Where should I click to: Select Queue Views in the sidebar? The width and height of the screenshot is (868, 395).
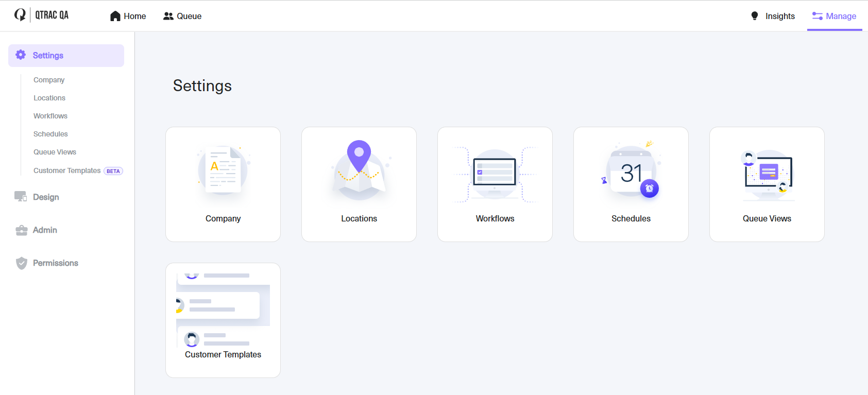(55, 152)
